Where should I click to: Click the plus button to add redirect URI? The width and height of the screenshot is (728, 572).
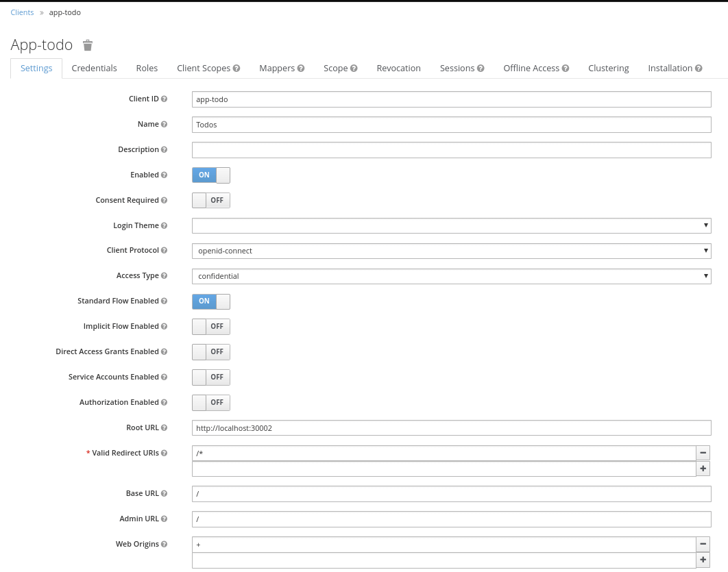click(x=703, y=469)
